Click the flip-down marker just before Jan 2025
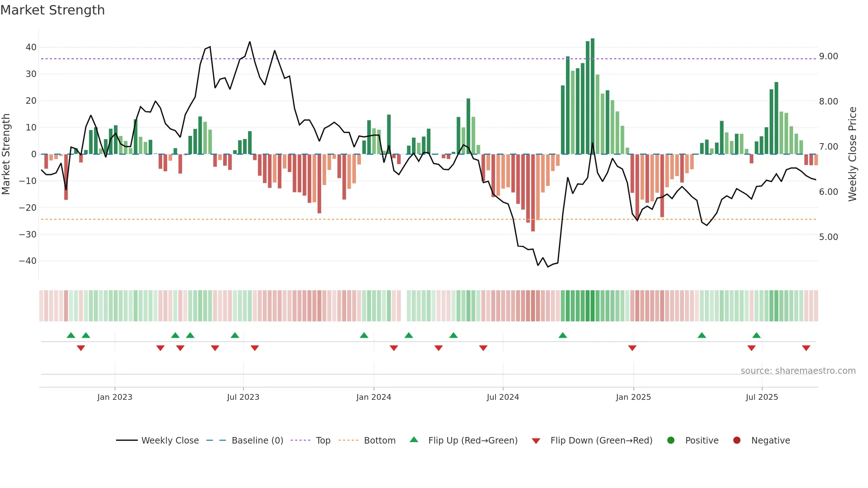The height and width of the screenshot is (488, 868). click(x=632, y=348)
